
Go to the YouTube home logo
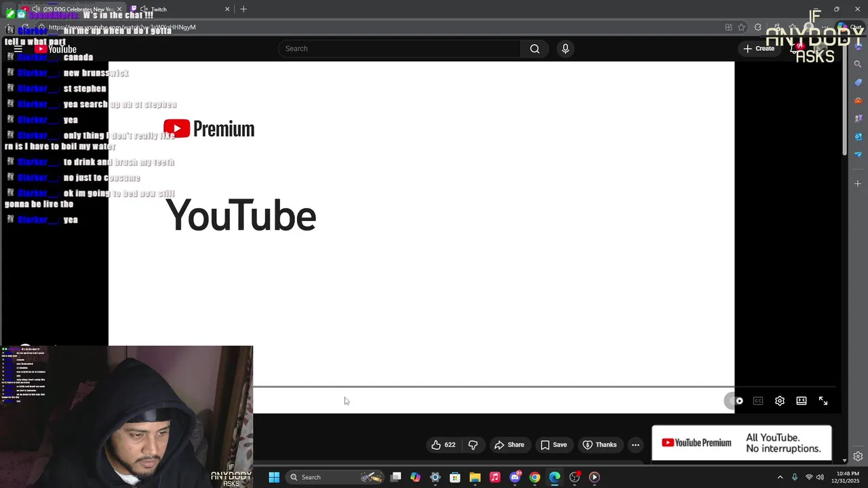[56, 49]
